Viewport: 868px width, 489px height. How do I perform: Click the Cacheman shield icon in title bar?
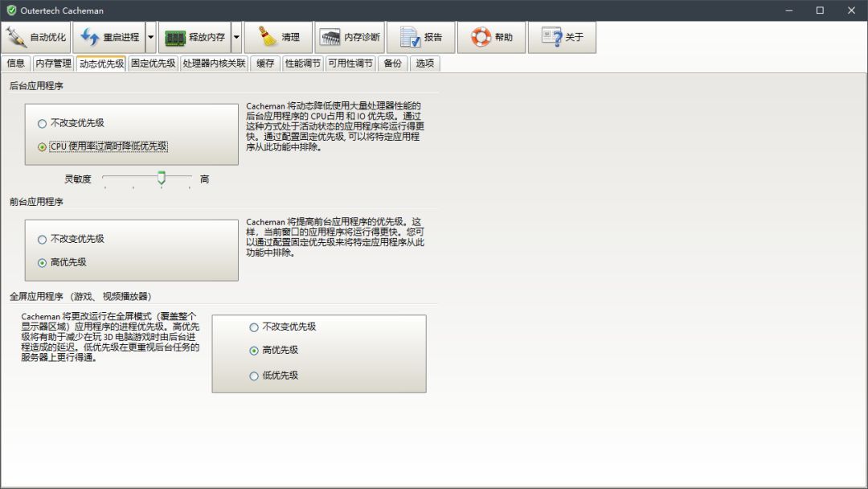click(x=11, y=10)
